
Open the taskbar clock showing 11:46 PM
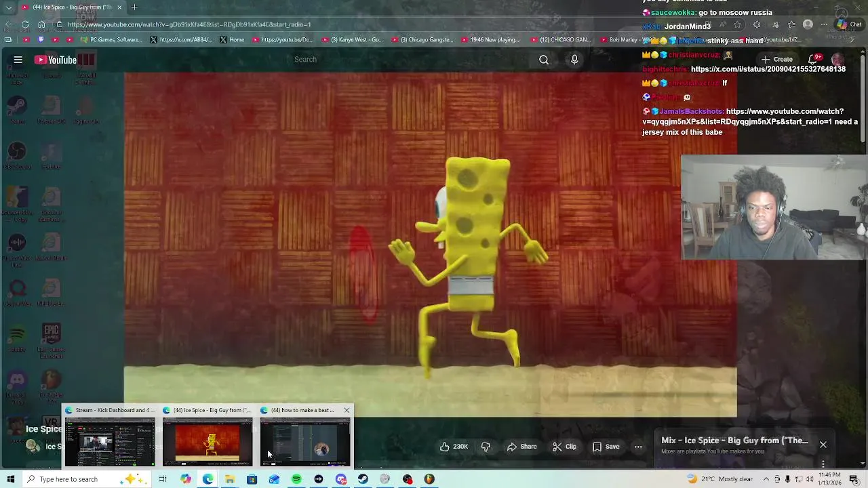830,479
